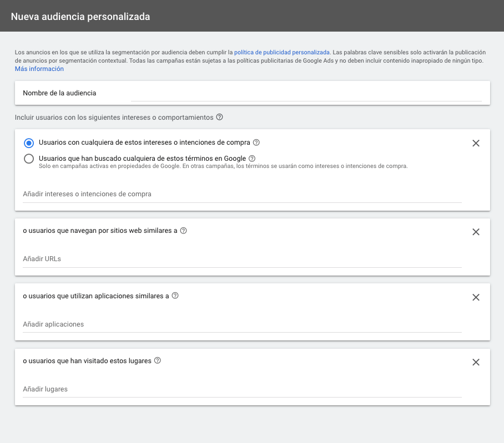Select users with interests or purchase intentions

[x=29, y=143]
